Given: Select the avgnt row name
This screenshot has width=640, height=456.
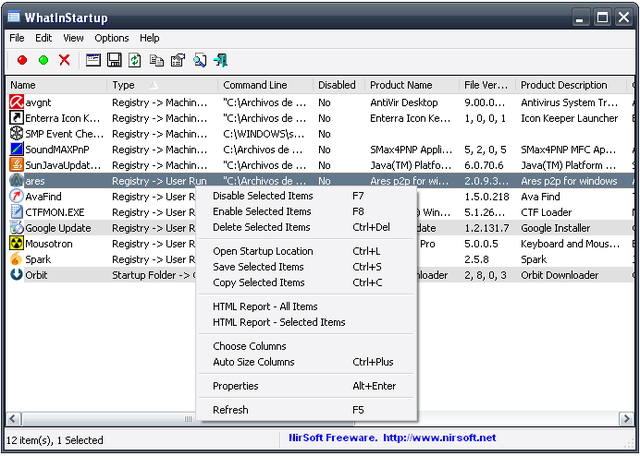Looking at the screenshot, I should 38,103.
